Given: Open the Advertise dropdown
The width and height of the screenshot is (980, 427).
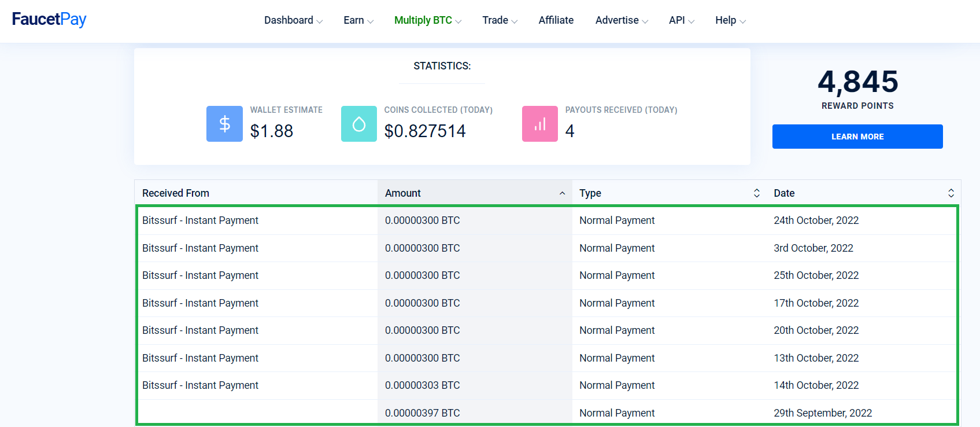Looking at the screenshot, I should [622, 20].
